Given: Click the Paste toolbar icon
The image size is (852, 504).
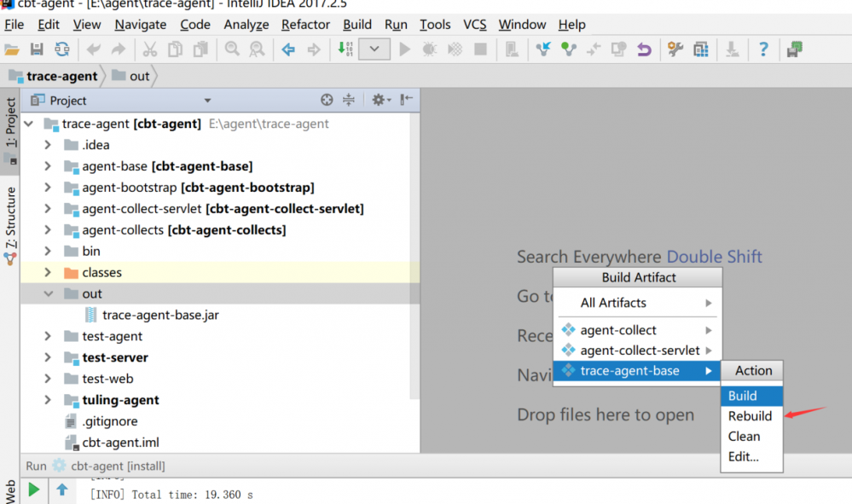Looking at the screenshot, I should coord(200,49).
